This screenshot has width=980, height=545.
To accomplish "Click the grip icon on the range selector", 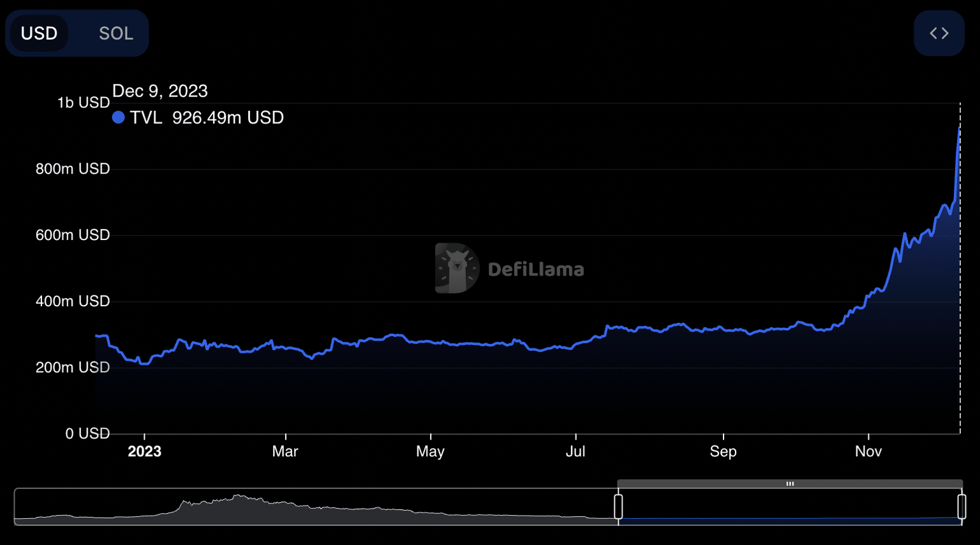I will coord(790,484).
